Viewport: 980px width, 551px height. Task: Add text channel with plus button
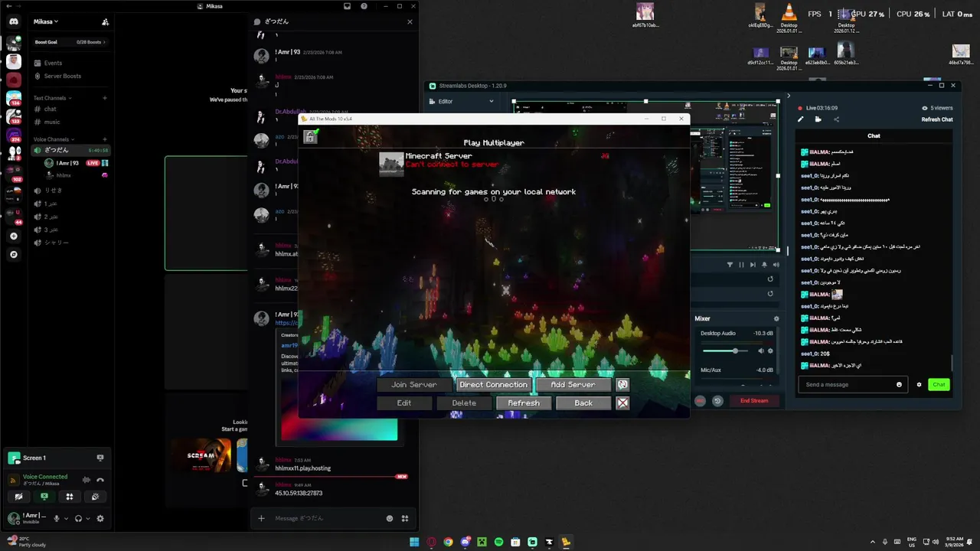105,98
